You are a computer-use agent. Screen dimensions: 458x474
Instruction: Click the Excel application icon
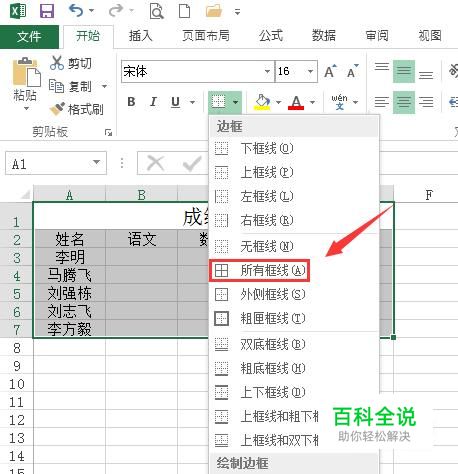pyautogui.click(x=18, y=11)
